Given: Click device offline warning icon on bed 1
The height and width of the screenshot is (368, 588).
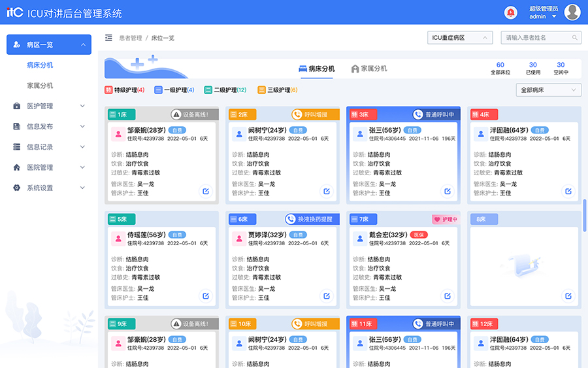Looking at the screenshot, I should coord(176,114).
